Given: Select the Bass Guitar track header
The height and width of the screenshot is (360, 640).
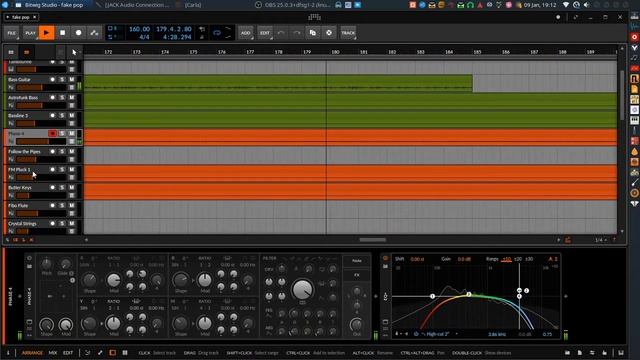Looking at the screenshot, I should point(42,83).
